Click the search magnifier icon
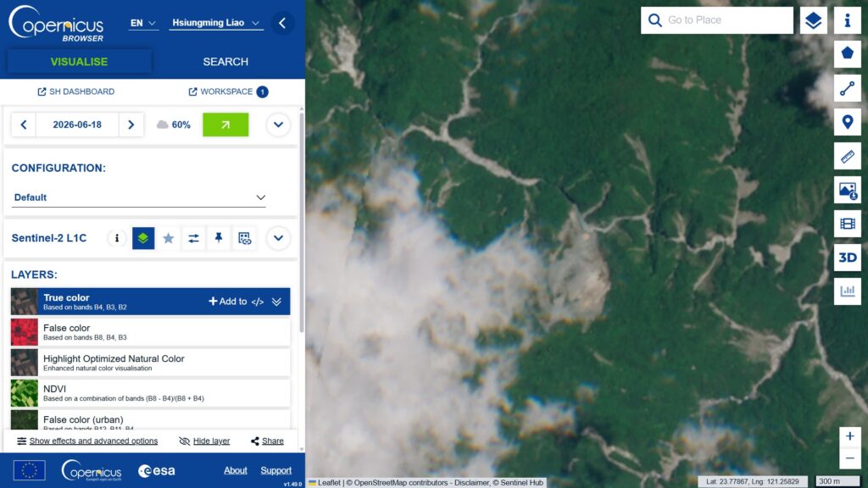Viewport: 868px width, 488px height. pos(655,20)
